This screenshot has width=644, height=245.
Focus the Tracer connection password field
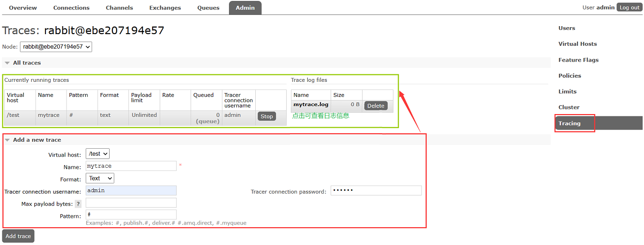(376, 190)
